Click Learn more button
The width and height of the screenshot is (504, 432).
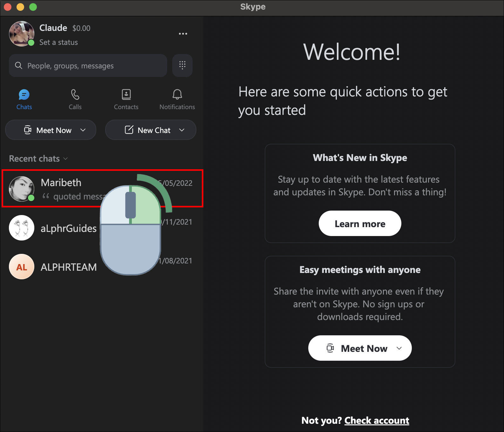click(360, 223)
